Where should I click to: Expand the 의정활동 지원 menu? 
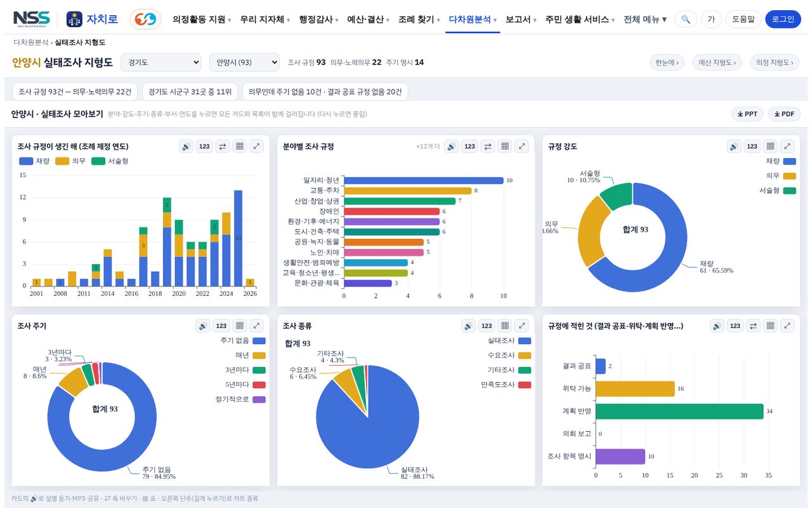(202, 20)
